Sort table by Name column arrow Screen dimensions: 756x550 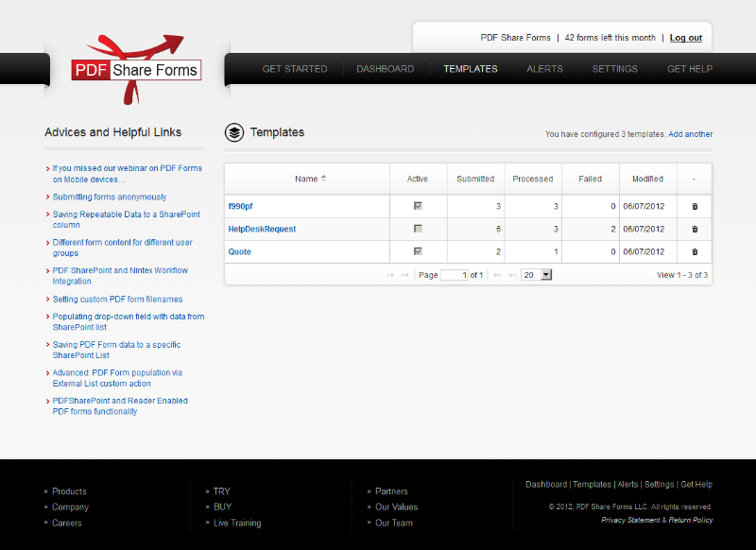click(x=323, y=179)
